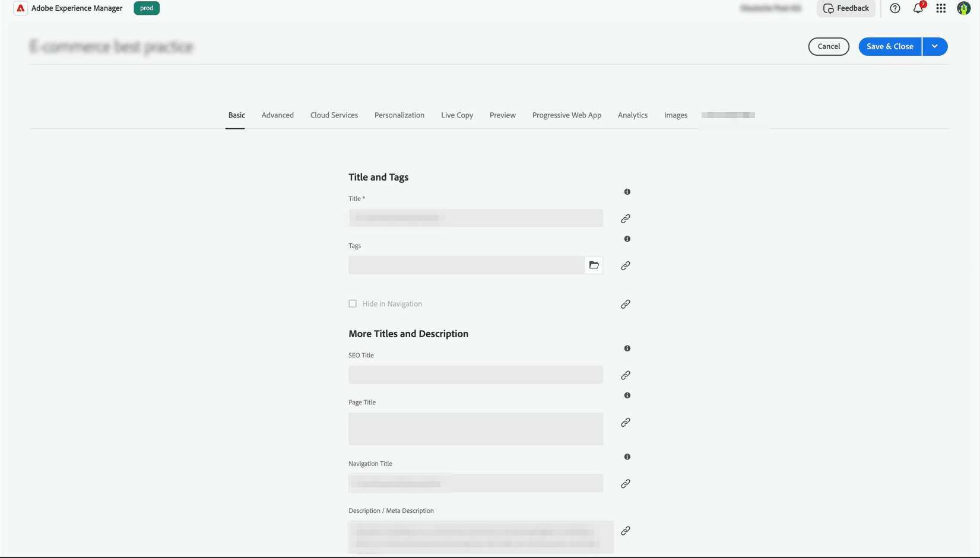
Task: Expand the Save & Close dropdown arrow
Action: tap(935, 46)
